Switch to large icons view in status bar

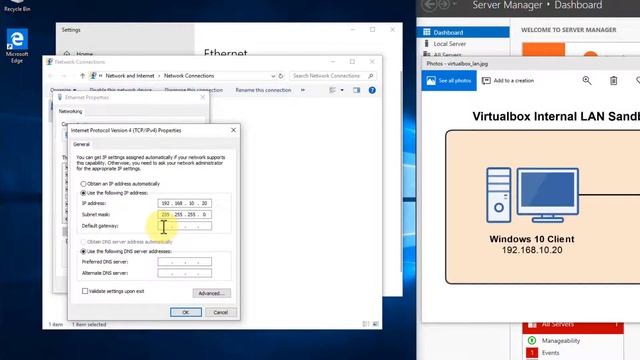coord(375,324)
